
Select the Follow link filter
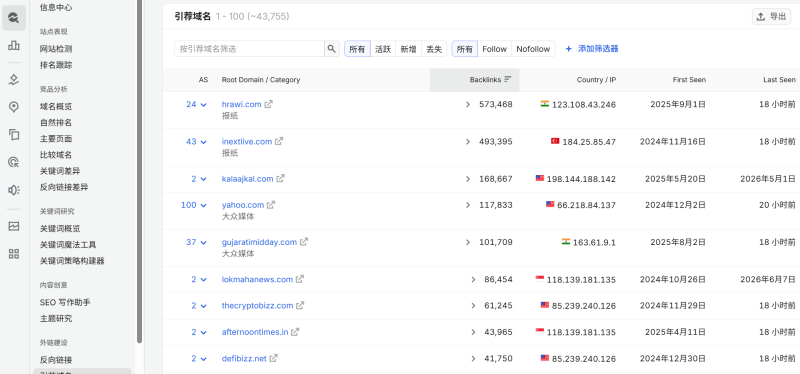click(x=494, y=49)
